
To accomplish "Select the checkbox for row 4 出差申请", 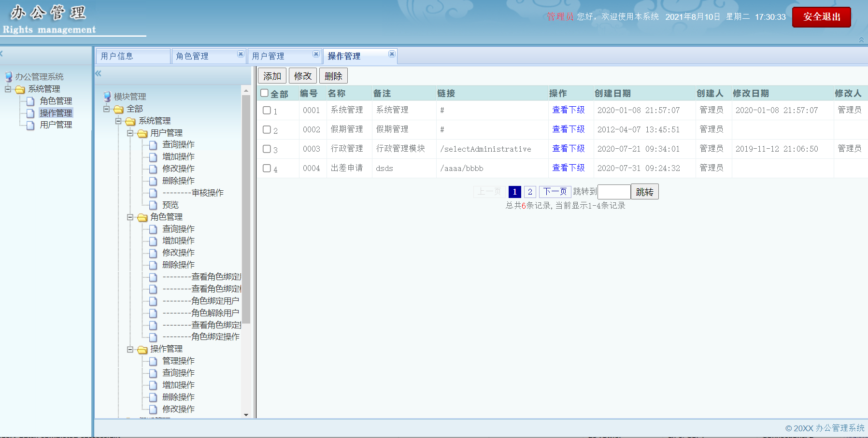I will [267, 168].
